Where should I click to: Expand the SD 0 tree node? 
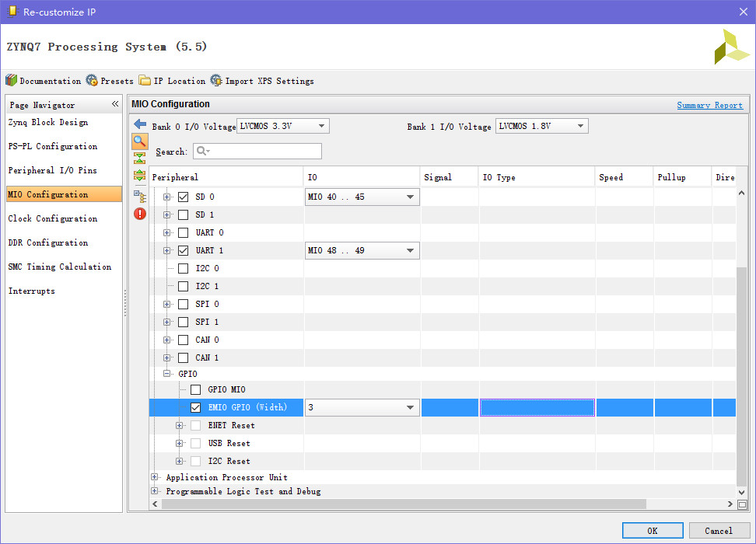coord(166,197)
